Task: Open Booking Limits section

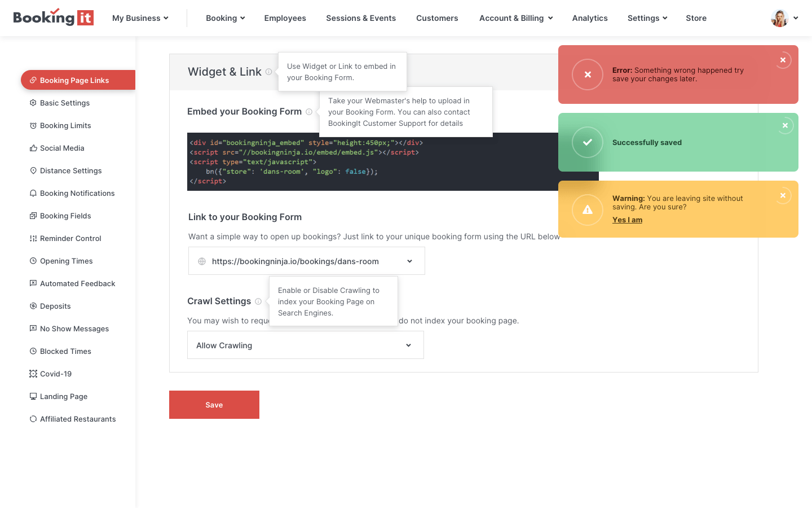Action: coord(65,125)
